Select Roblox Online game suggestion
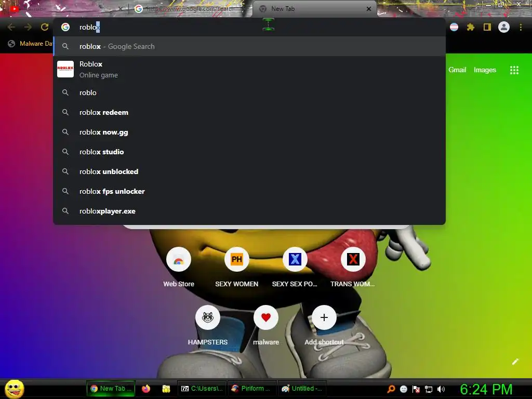Image resolution: width=532 pixels, height=399 pixels. point(249,69)
